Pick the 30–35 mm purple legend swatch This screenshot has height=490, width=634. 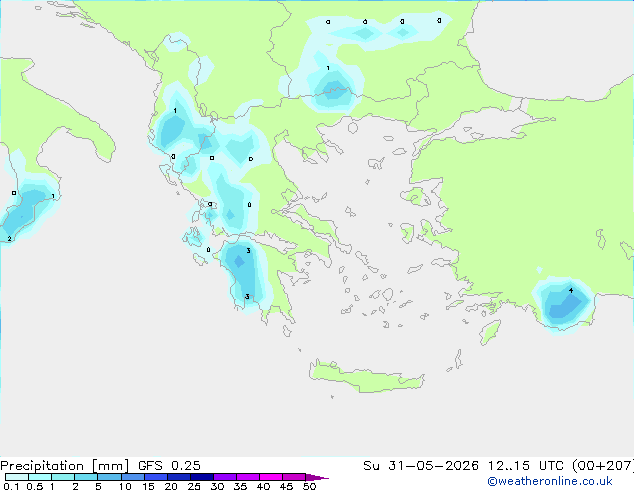click(x=225, y=477)
